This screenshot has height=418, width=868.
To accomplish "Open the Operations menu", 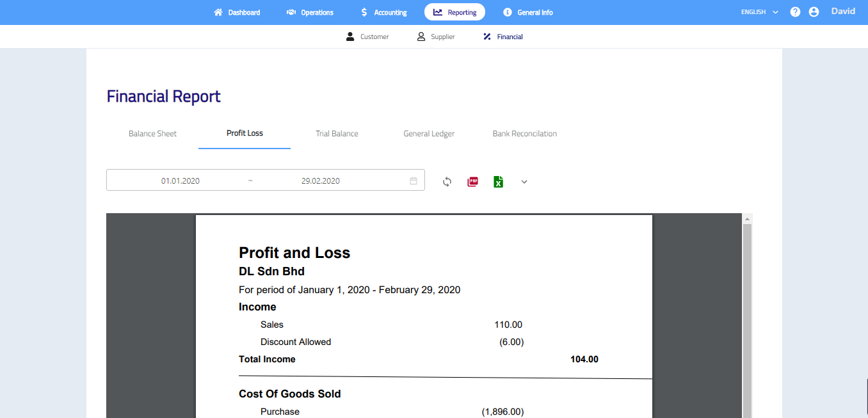I will tap(310, 12).
